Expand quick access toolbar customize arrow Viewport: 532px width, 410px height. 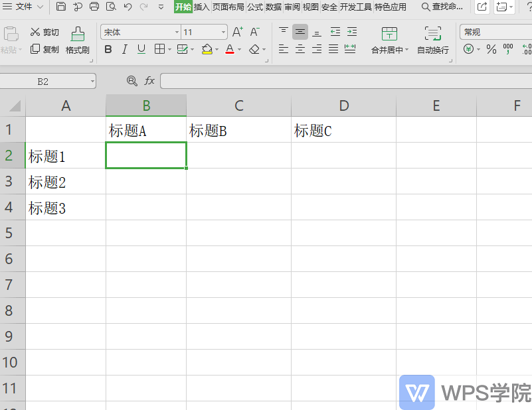(x=161, y=7)
